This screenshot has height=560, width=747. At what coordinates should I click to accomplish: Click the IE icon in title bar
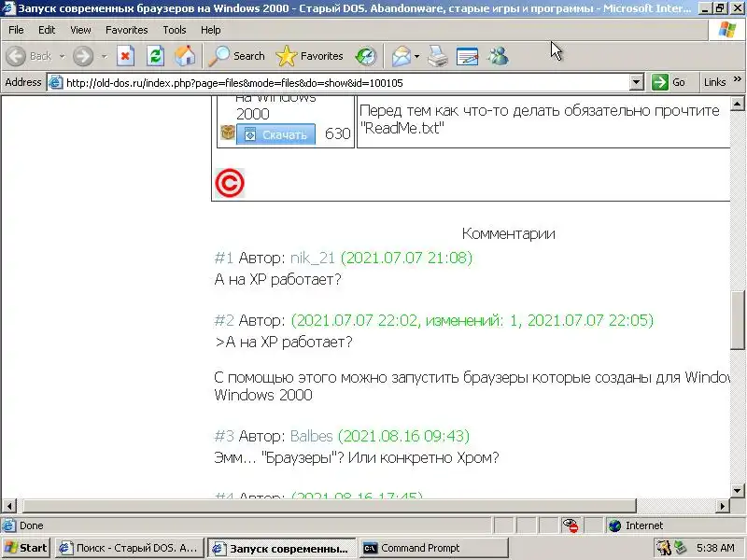point(8,8)
